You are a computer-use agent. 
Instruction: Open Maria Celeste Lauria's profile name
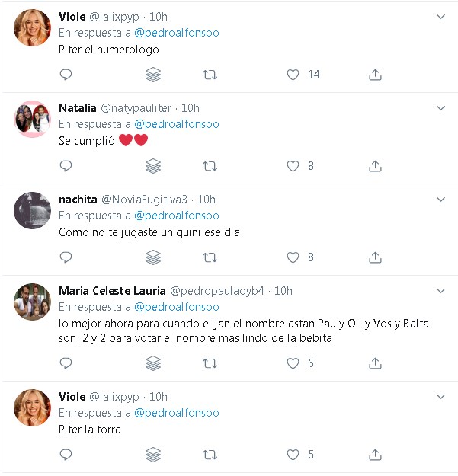click(x=112, y=291)
